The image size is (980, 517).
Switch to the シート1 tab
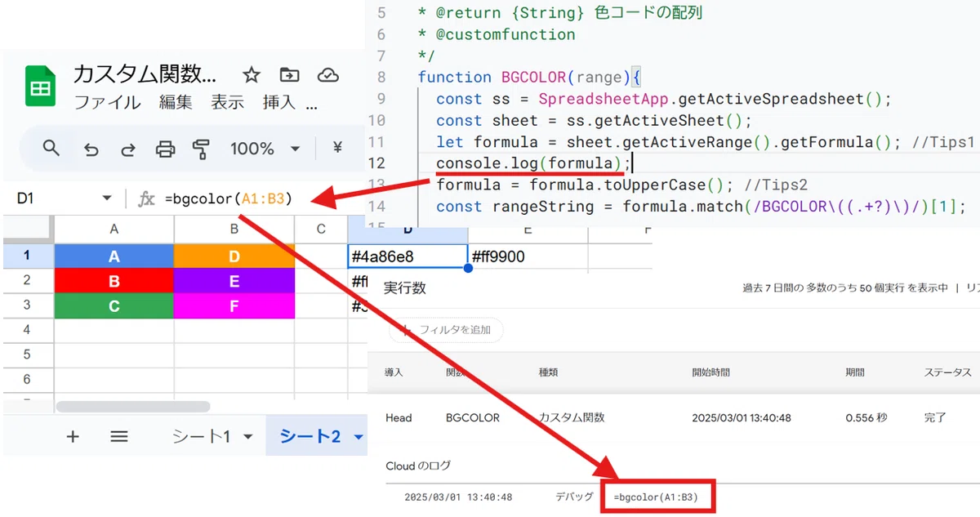[x=201, y=437]
